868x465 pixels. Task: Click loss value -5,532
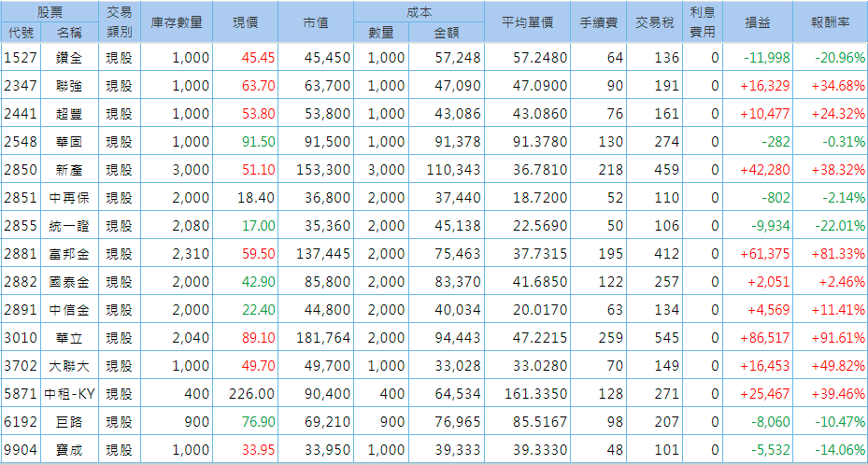coord(771,450)
